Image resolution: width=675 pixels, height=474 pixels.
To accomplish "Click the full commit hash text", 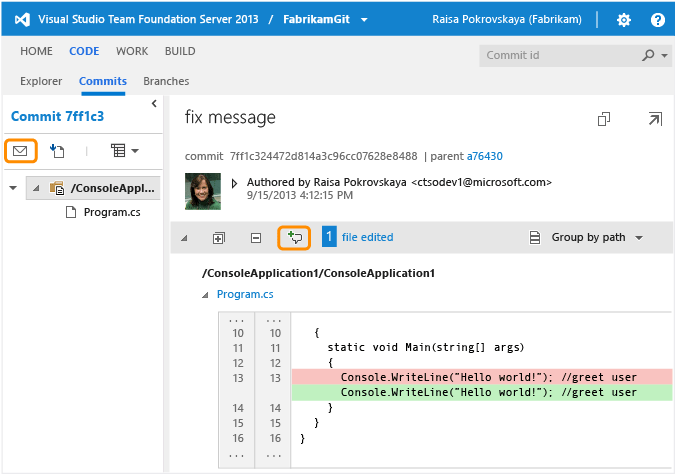I will click(323, 156).
